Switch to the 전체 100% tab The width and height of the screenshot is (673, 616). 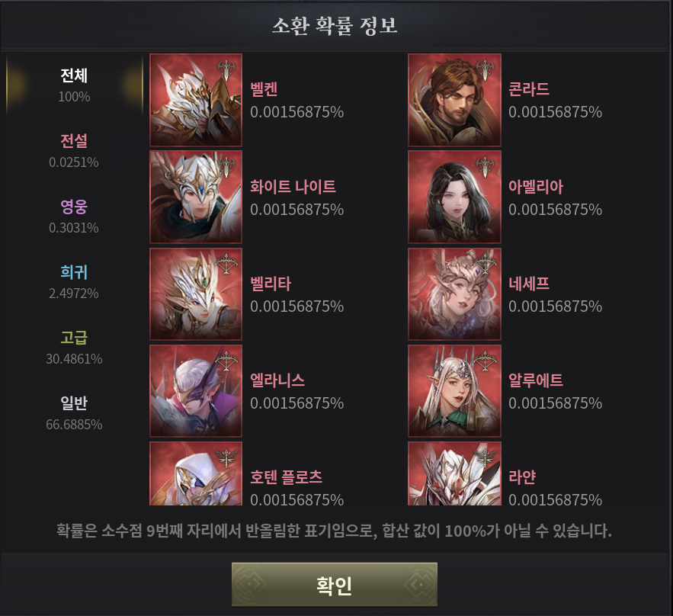[x=74, y=85]
